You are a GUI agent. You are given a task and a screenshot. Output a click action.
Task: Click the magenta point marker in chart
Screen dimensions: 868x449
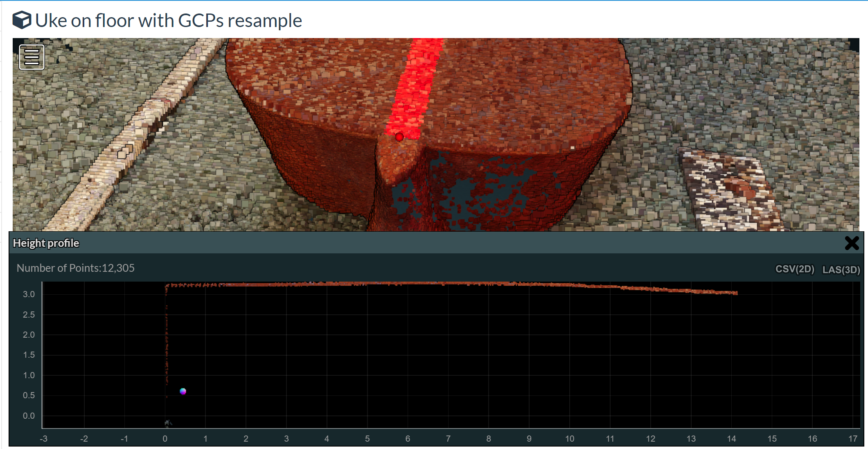(x=183, y=391)
